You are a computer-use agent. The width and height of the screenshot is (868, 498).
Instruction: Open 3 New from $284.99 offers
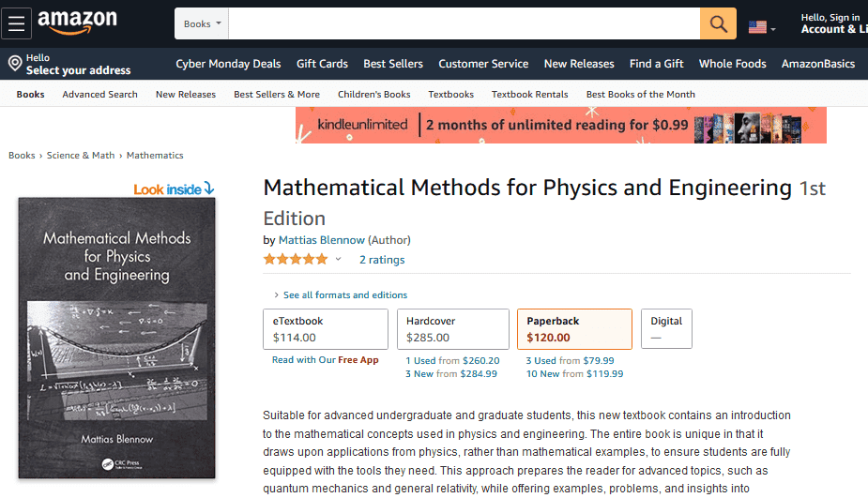(x=451, y=373)
